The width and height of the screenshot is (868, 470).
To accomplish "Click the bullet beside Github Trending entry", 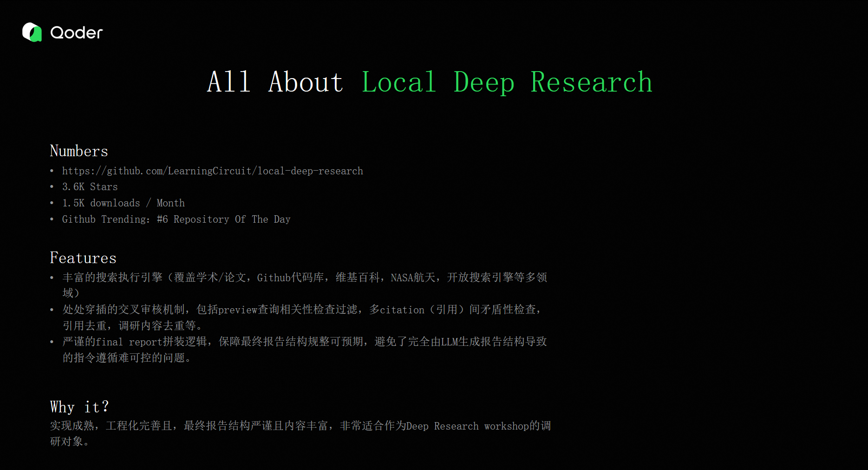I will (x=52, y=219).
